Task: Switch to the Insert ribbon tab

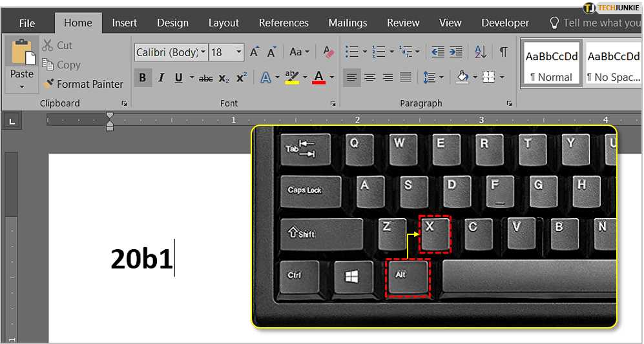Action: (124, 23)
